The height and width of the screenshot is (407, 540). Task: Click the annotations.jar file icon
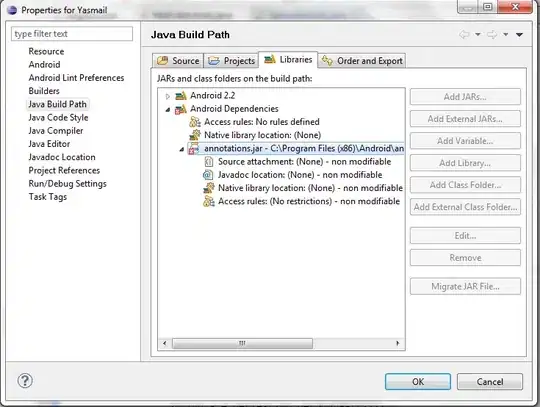(194, 149)
